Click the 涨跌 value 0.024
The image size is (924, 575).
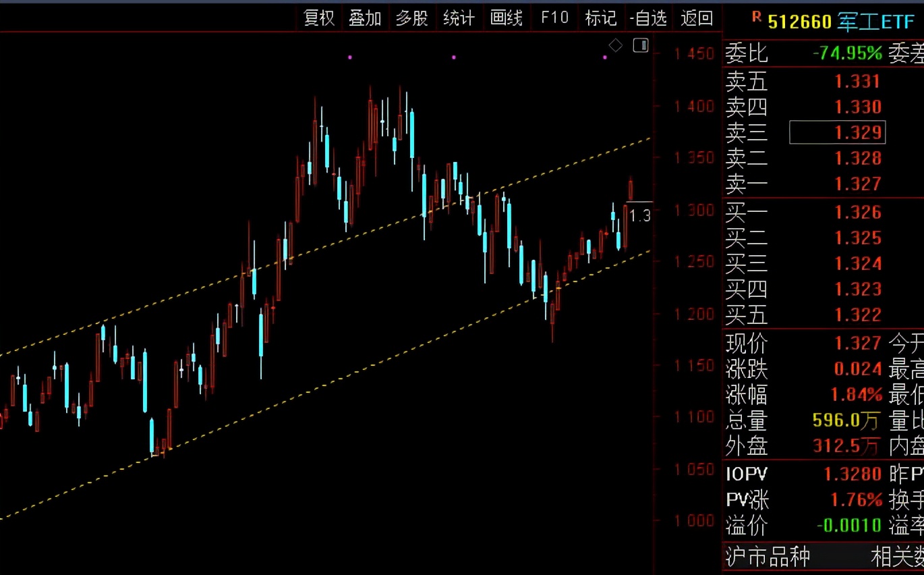(858, 369)
